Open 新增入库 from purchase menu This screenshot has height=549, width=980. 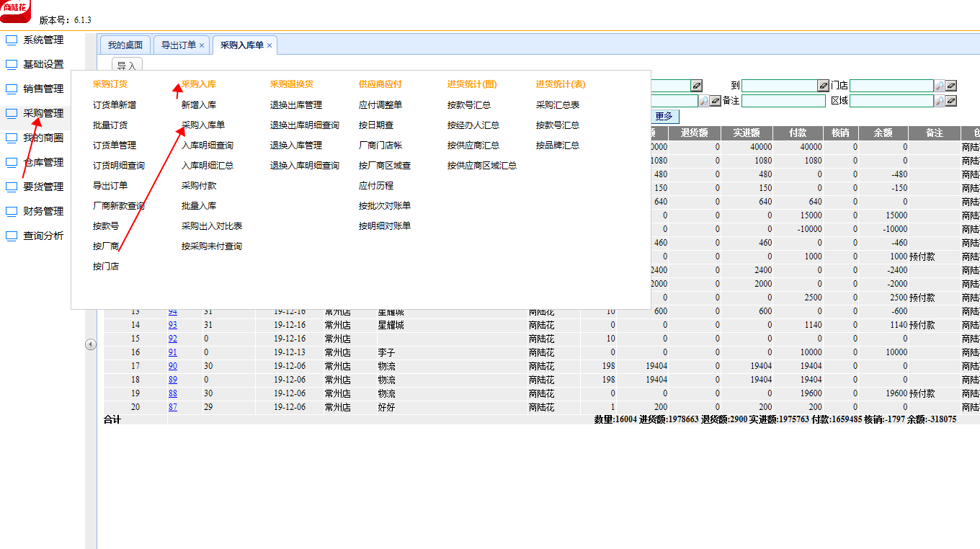point(199,105)
